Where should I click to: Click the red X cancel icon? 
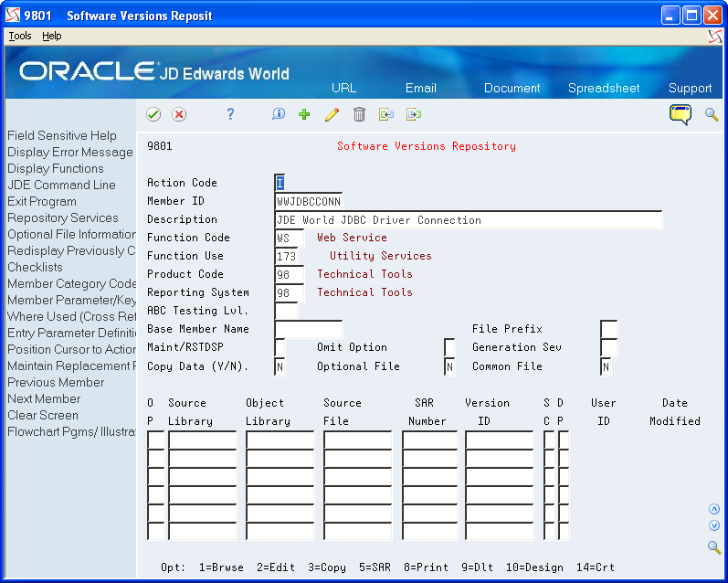179,114
